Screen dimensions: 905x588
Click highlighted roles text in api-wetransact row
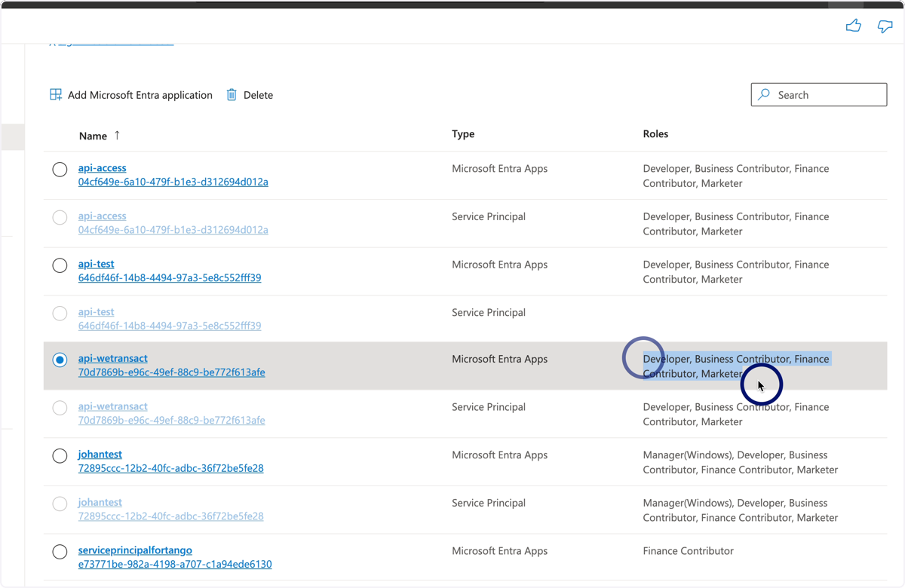coord(736,366)
